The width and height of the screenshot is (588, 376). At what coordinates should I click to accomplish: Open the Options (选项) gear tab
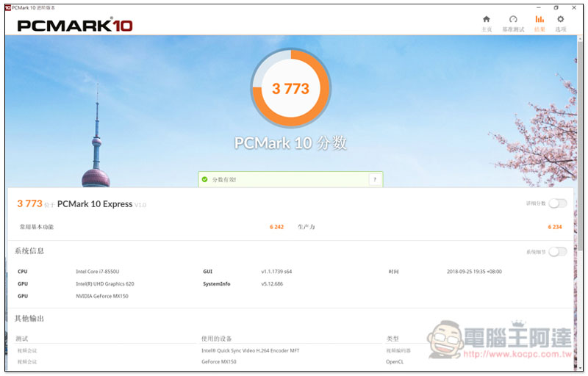pos(560,23)
